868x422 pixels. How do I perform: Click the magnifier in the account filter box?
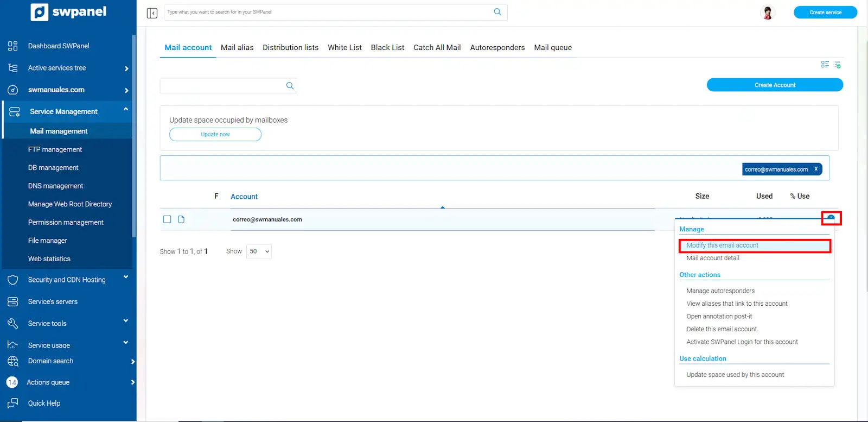(x=290, y=85)
